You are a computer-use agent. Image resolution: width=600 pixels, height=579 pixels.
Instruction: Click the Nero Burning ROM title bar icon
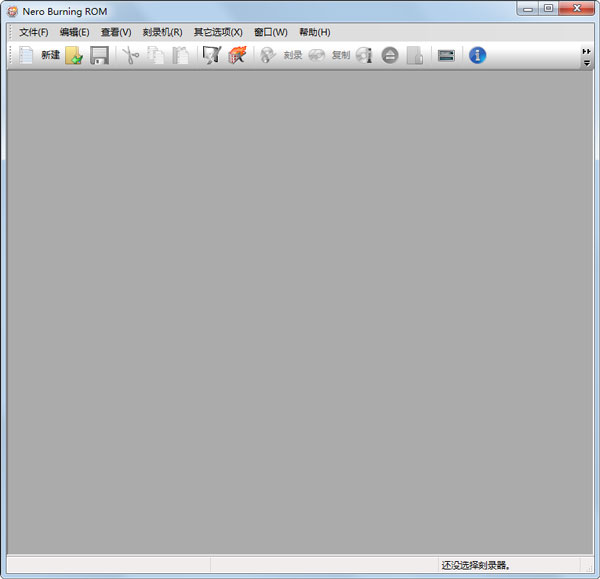(12, 12)
